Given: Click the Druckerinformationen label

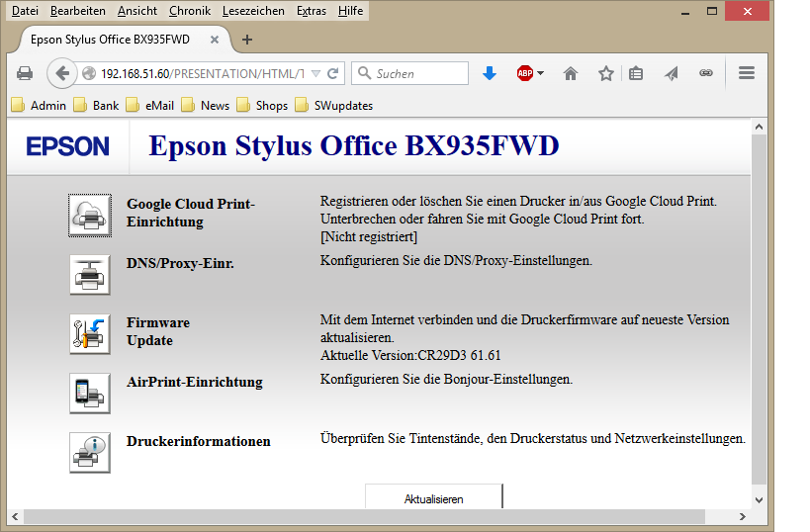Looking at the screenshot, I should click(x=199, y=441).
